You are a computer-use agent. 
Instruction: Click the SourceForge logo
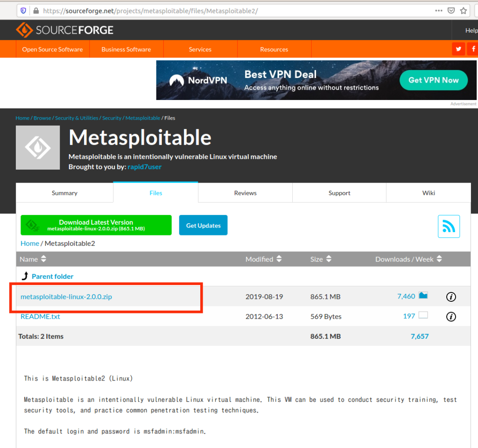[x=64, y=30]
